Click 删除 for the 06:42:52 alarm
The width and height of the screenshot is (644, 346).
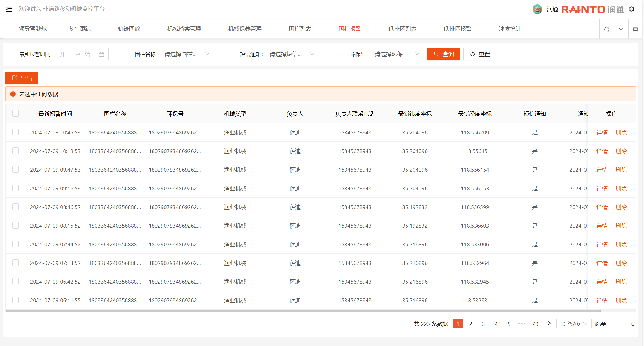click(621, 282)
